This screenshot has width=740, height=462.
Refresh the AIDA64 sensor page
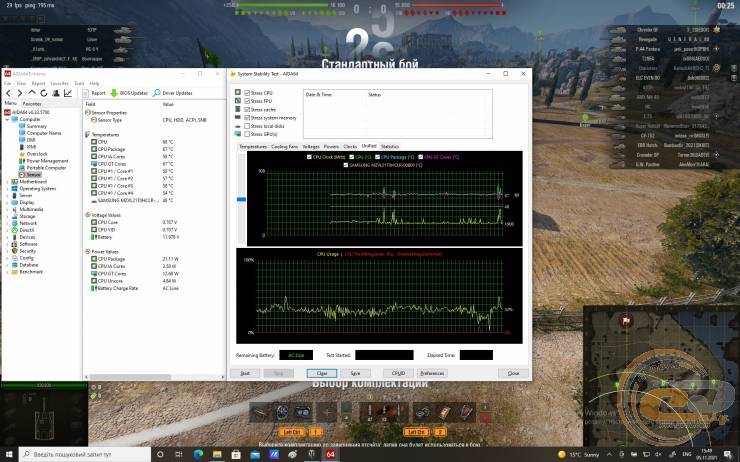pos(44,93)
